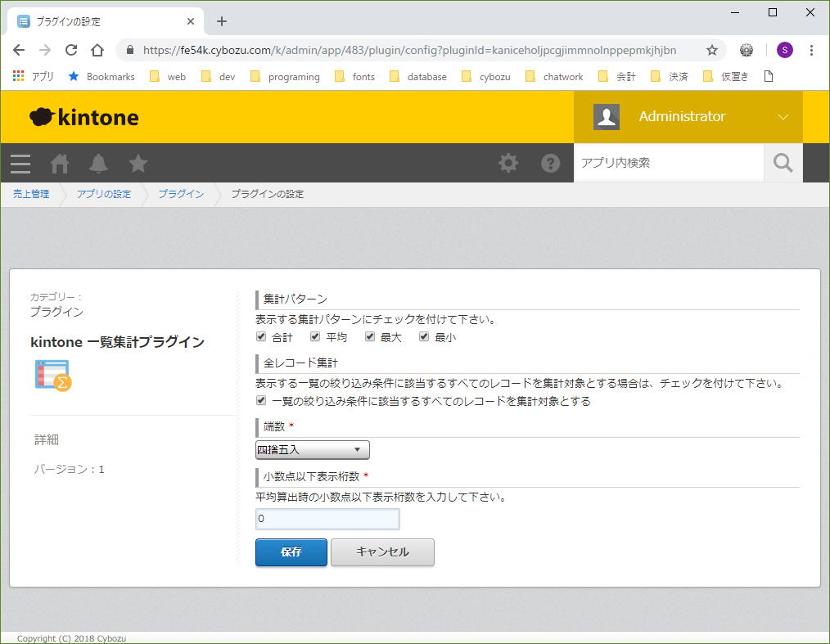The height and width of the screenshot is (644, 830).
Task: Open the 決済 bookmarks folder
Action: [670, 77]
